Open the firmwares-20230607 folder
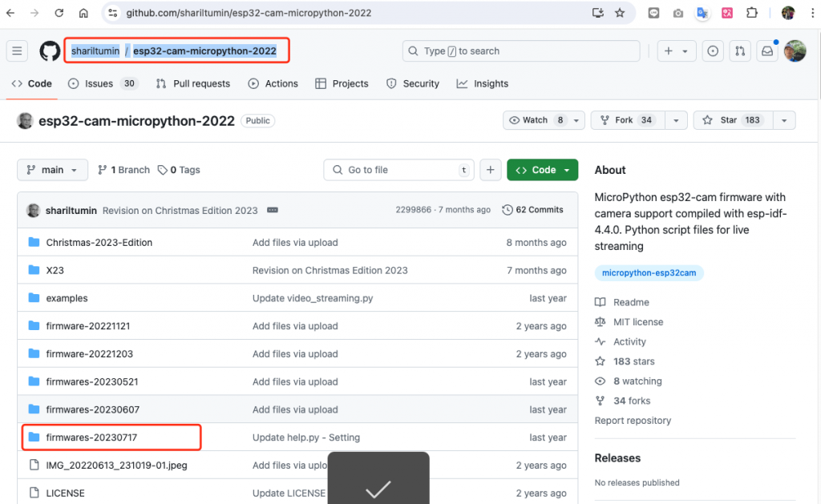This screenshot has height=504, width=821. (x=93, y=409)
